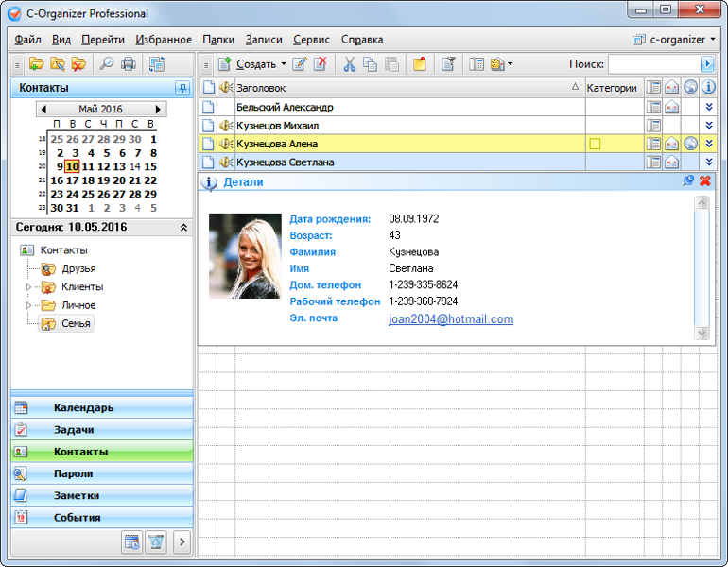The image size is (728, 567).
Task: Click the edit record pencil icon
Action: pos(300,64)
